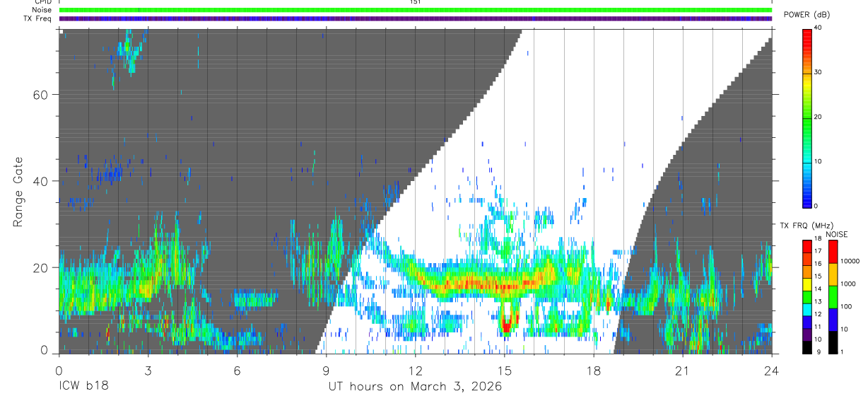Select the purple 10–11 MHz TX FRQ swatch
Image resolution: width=868 pixels, height=401 pixels.
click(807, 335)
